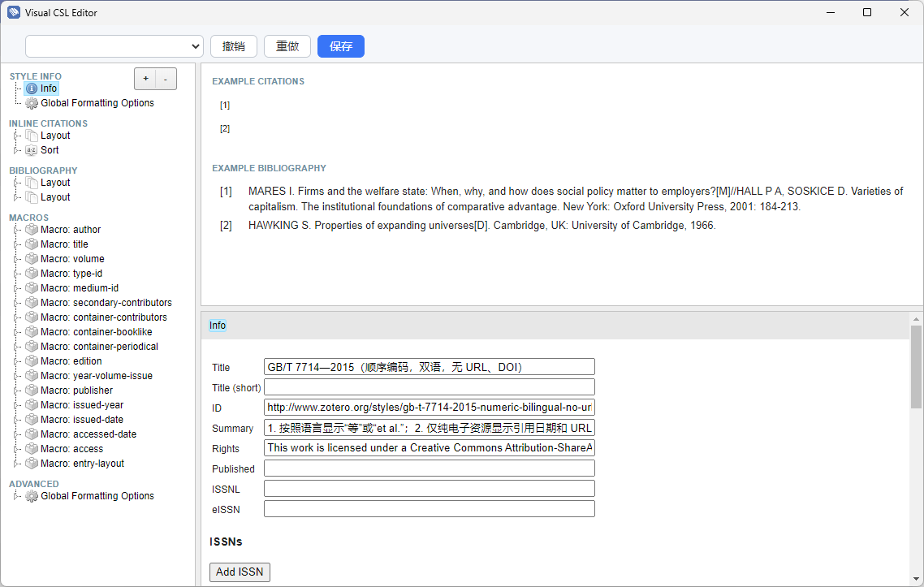924x587 pixels.
Task: Click the Layout icon under Inline Citations
Action: 32,136
